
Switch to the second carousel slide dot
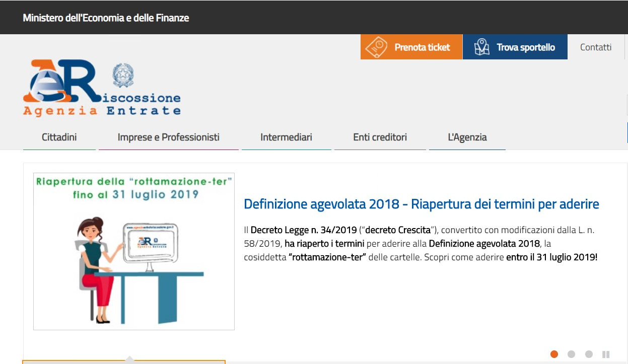point(571,354)
